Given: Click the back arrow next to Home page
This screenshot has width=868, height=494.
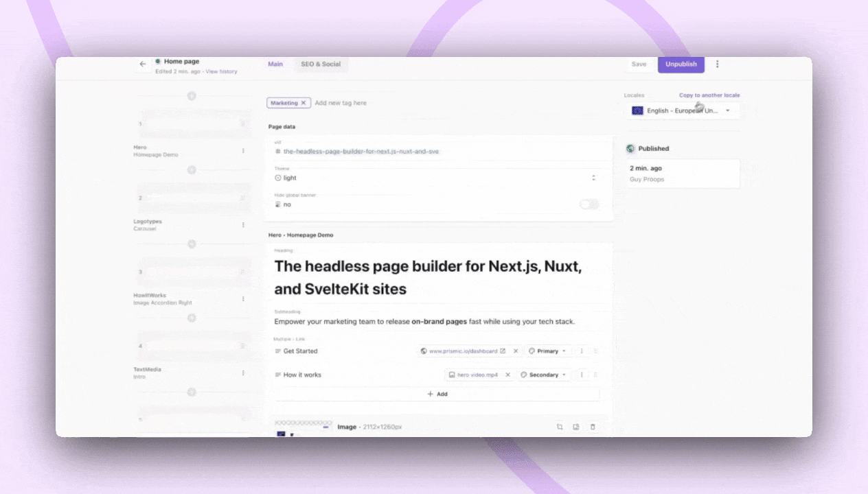Looking at the screenshot, I should coord(143,64).
